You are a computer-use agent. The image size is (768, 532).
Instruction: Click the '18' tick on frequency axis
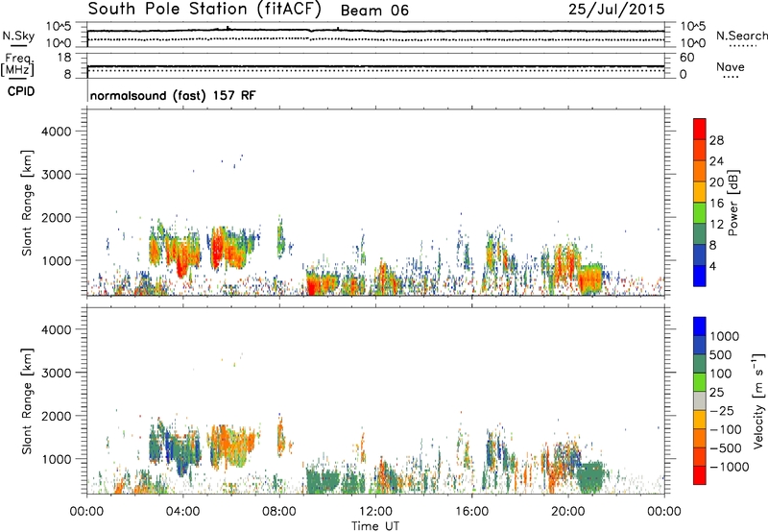63,58
